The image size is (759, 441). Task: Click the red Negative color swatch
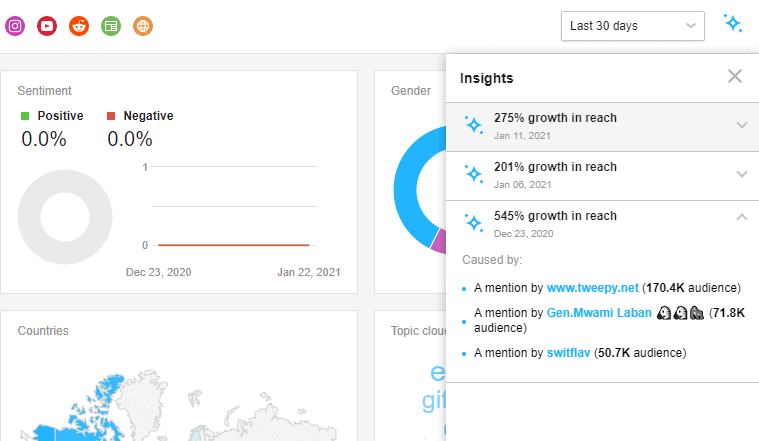coord(111,116)
